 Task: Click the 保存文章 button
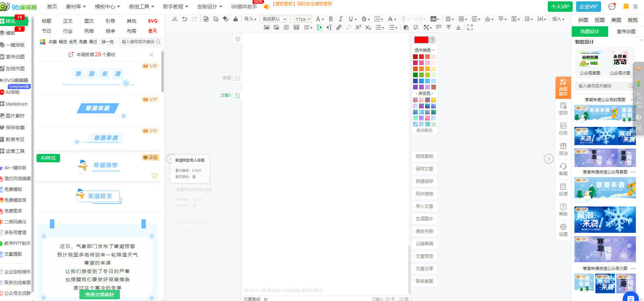click(x=424, y=169)
